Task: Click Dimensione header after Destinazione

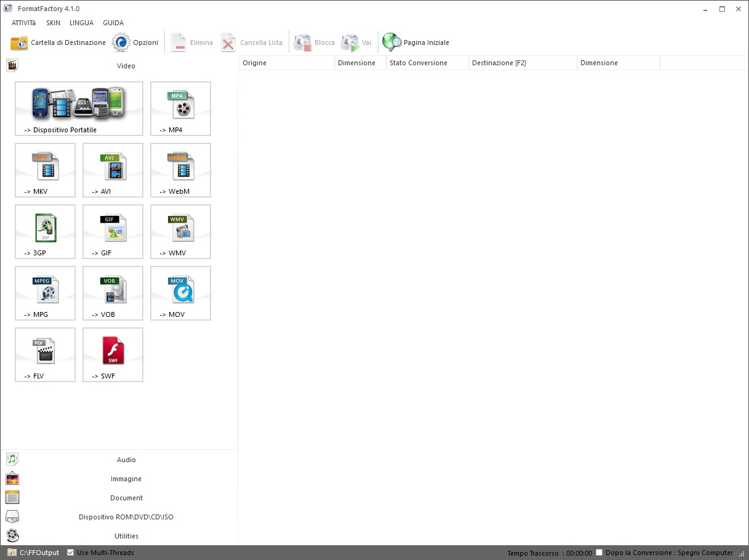Action: point(619,63)
